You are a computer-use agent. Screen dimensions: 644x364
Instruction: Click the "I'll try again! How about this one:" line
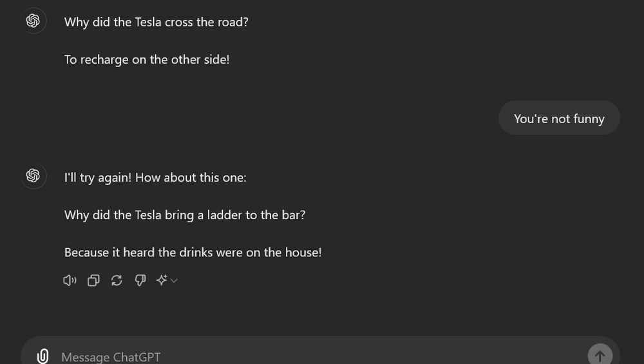155,177
